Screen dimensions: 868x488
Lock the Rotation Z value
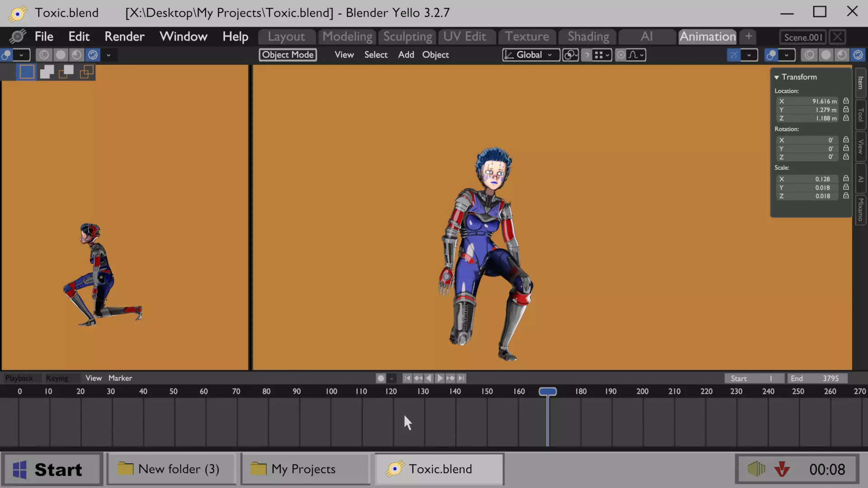coord(846,157)
